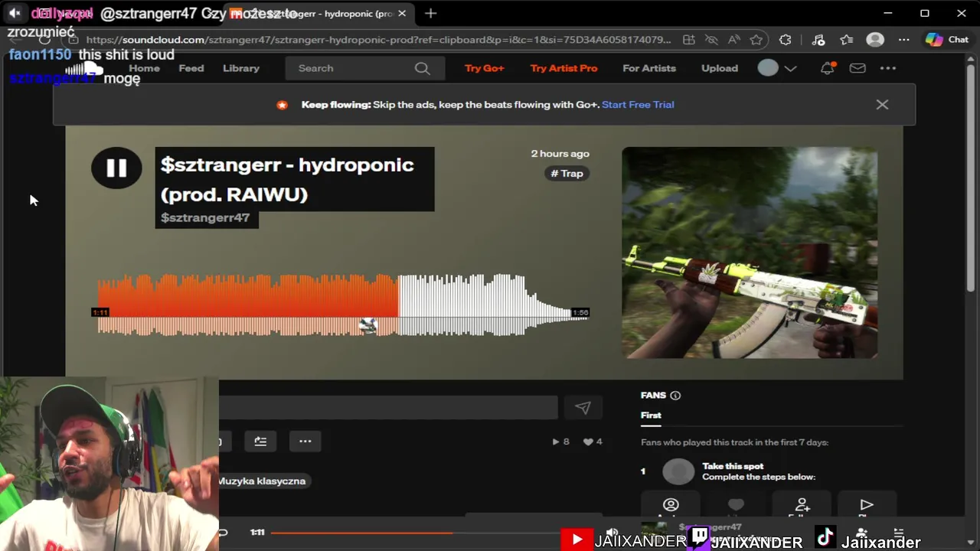Open the browser Extensions puzzle icon
This screenshot has height=551, width=980.
(x=786, y=40)
